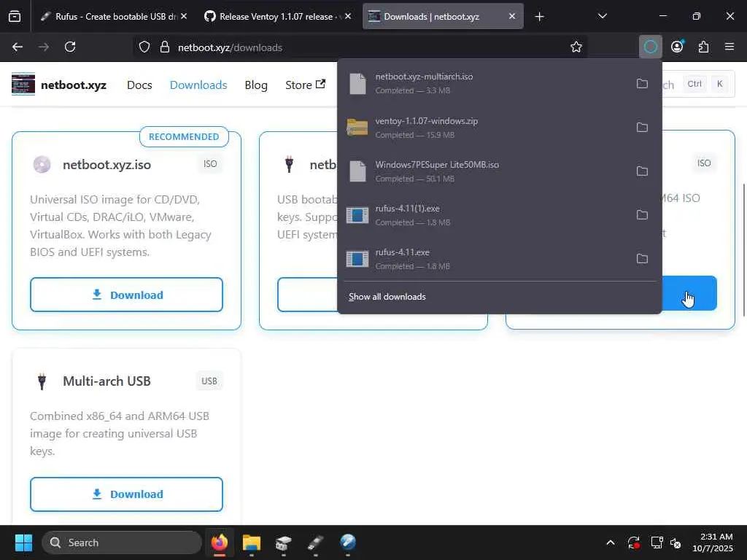Show rufus-4.11(1).exe in folder
The height and width of the screenshot is (560, 747).
click(642, 215)
